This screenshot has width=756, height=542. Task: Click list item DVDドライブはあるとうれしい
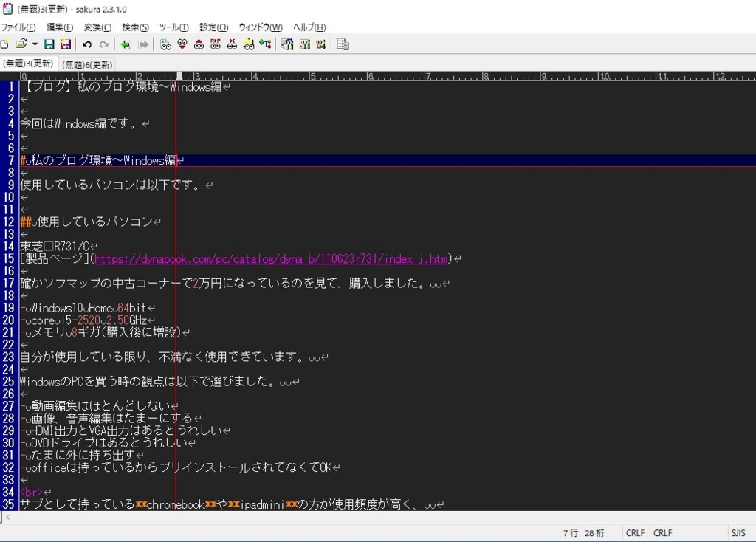point(104,442)
